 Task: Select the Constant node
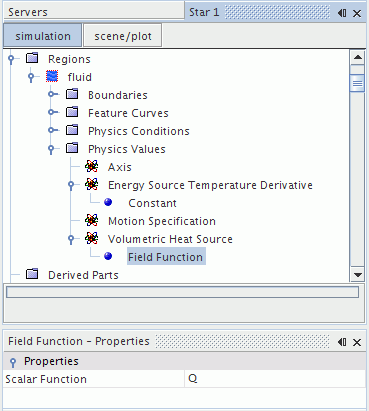[x=152, y=203]
